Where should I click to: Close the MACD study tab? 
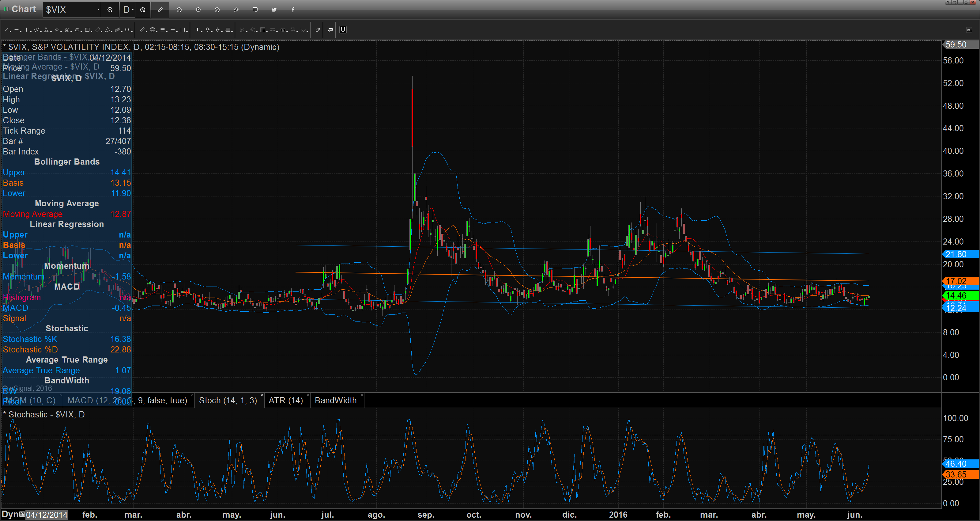(193, 395)
